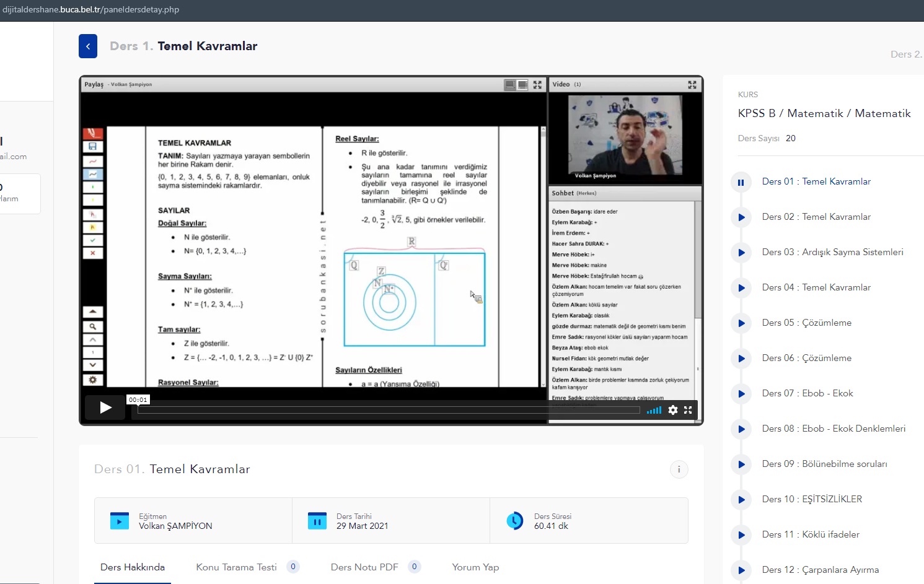Adjust the video volume bars
This screenshot has height=584, width=924.
pos(654,410)
